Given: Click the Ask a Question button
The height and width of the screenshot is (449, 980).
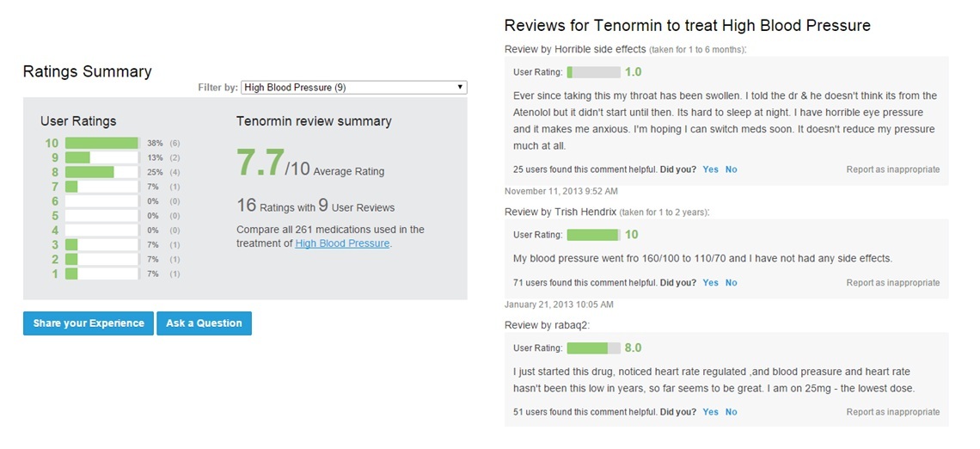Looking at the screenshot, I should pyautogui.click(x=204, y=323).
